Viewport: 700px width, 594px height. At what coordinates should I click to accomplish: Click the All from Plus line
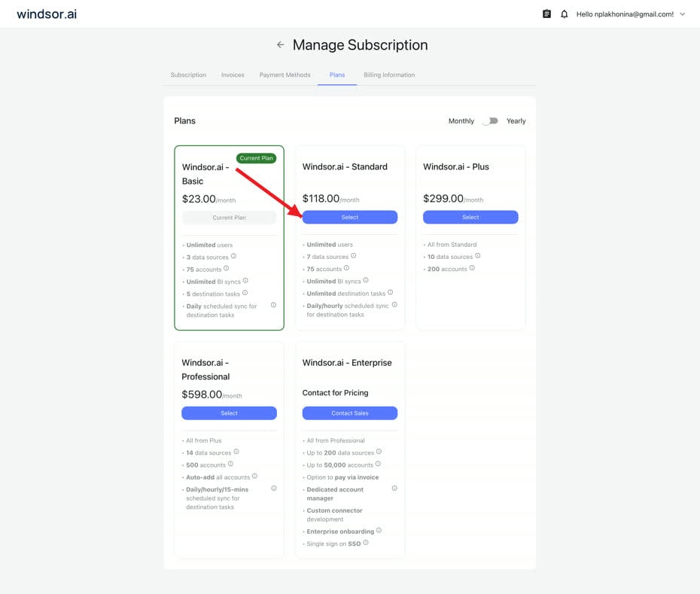coord(203,440)
